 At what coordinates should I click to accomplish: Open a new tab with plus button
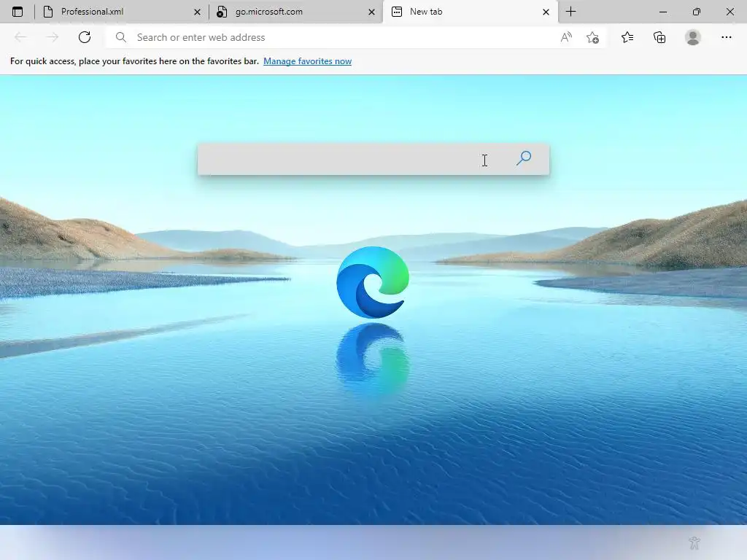point(570,12)
